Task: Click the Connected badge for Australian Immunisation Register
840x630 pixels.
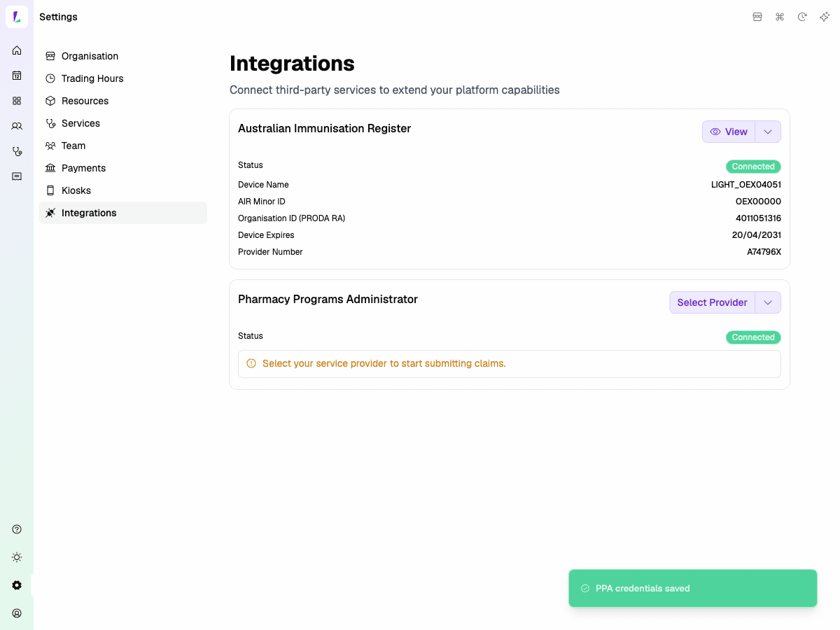Action: (x=753, y=167)
